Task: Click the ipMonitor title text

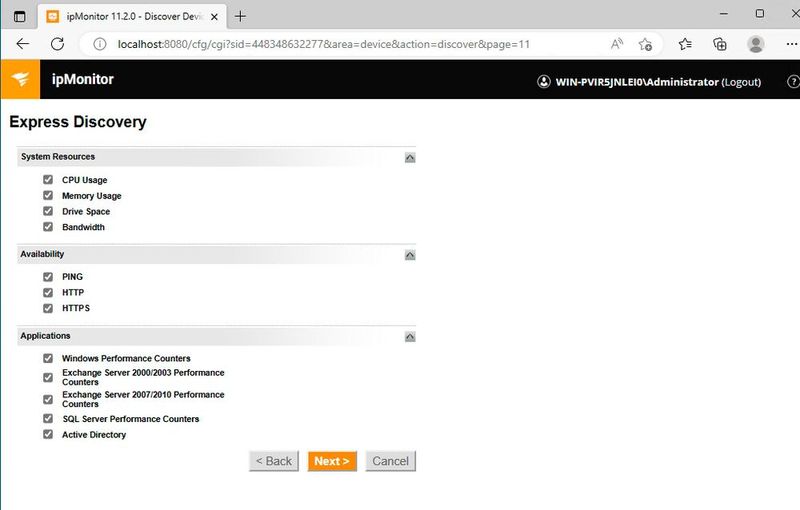Action: (x=83, y=79)
